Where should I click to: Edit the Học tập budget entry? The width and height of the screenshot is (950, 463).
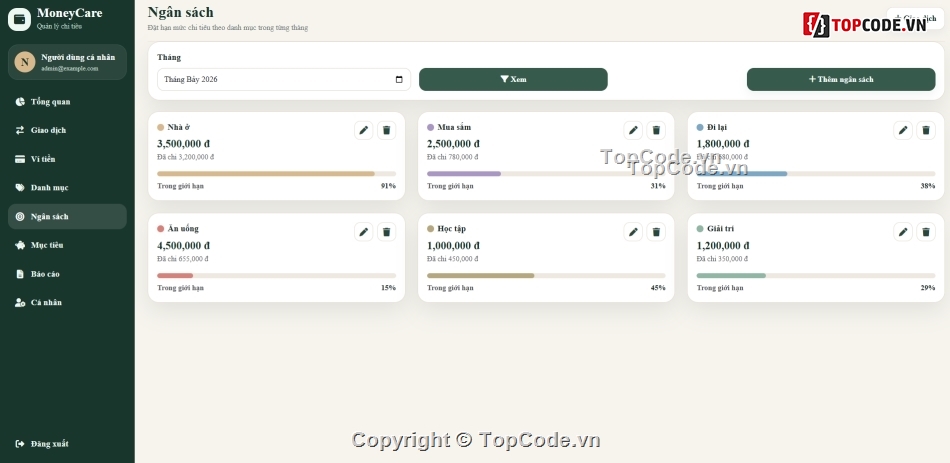pos(633,232)
